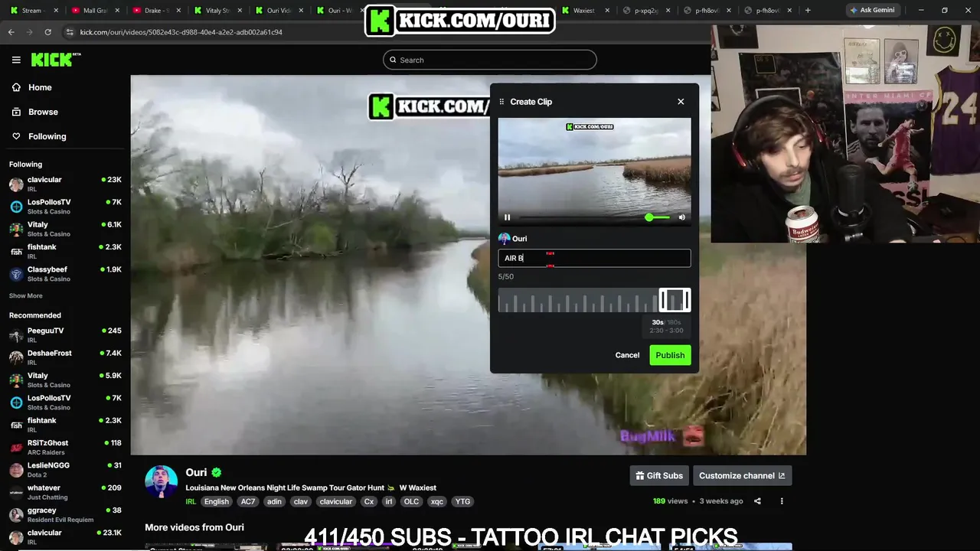This screenshot has width=980, height=551.
Task: Cancel the clip creation
Action: (627, 355)
